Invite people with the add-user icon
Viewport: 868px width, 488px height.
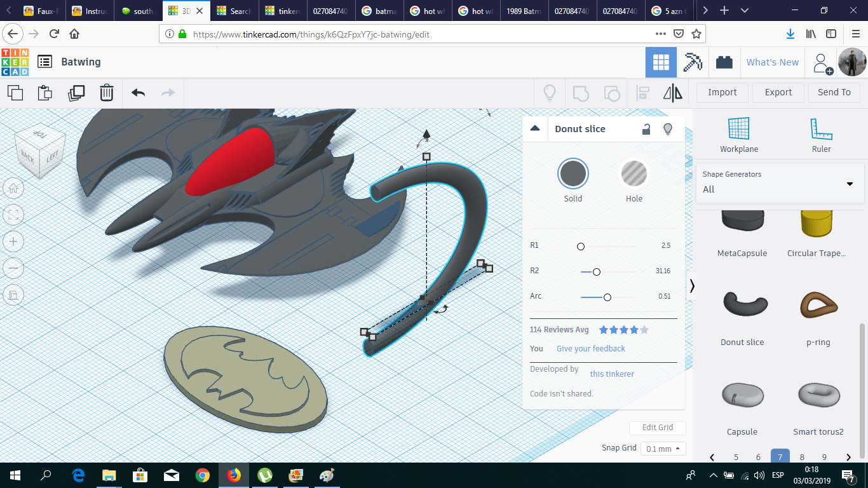coord(822,62)
